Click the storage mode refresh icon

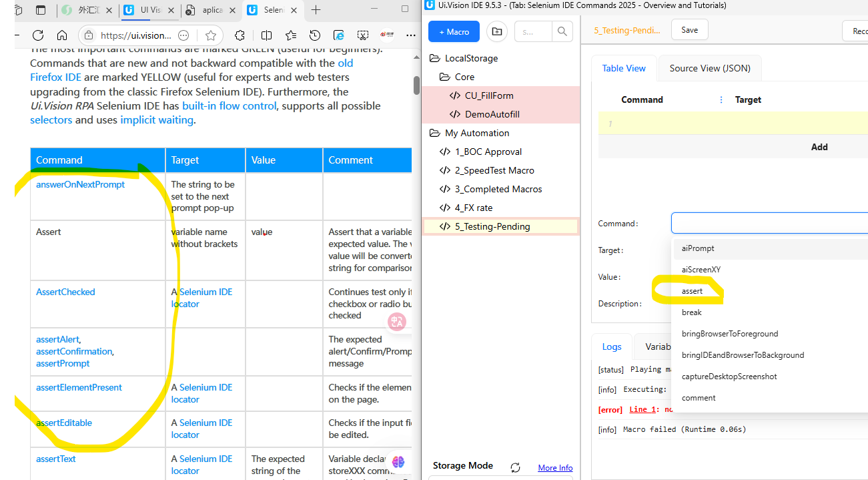(515, 467)
